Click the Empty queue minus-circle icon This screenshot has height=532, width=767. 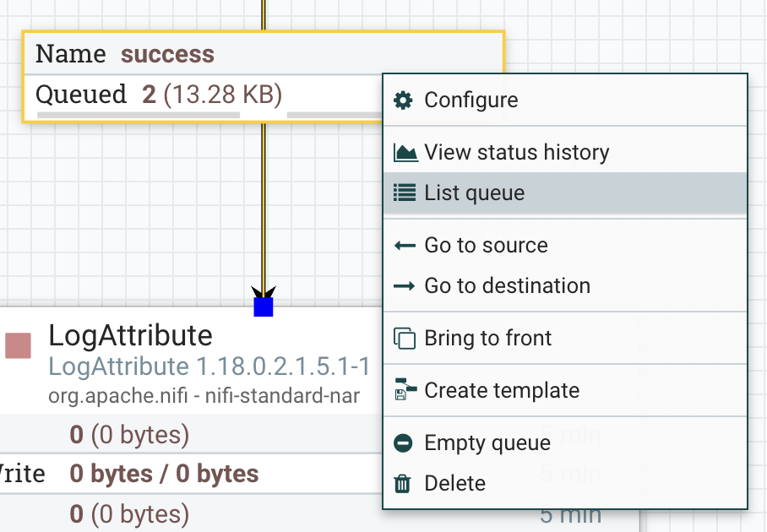[x=404, y=443]
